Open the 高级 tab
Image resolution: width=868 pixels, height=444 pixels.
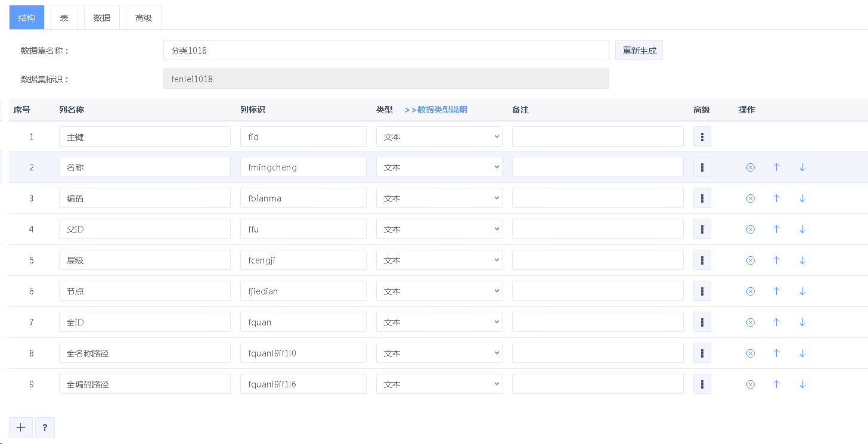pos(144,18)
